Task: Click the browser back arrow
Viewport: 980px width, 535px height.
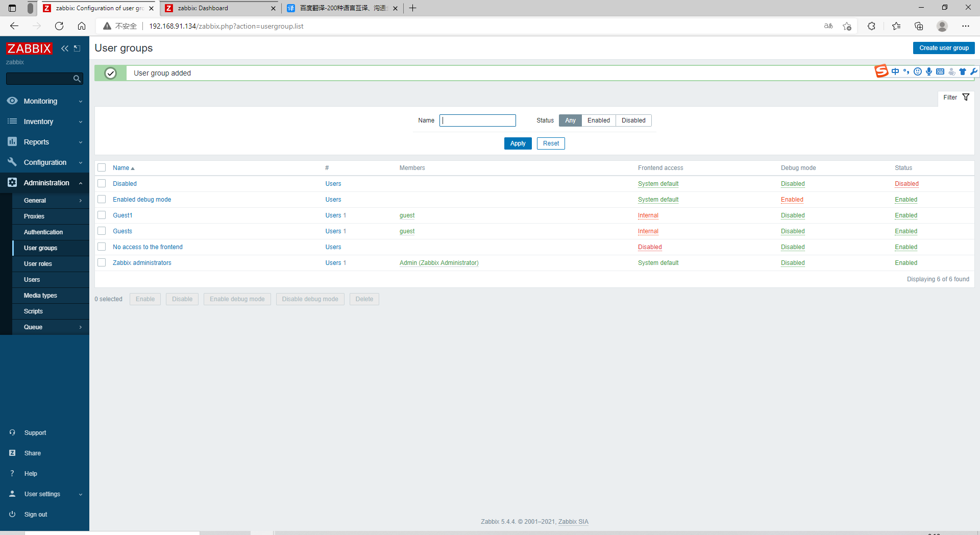Action: (14, 26)
